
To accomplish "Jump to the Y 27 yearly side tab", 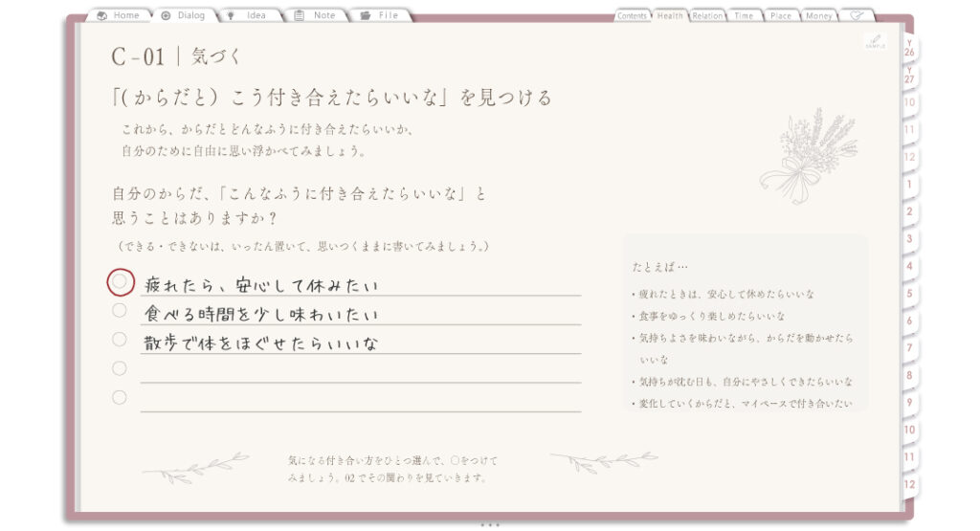I will 909,76.
